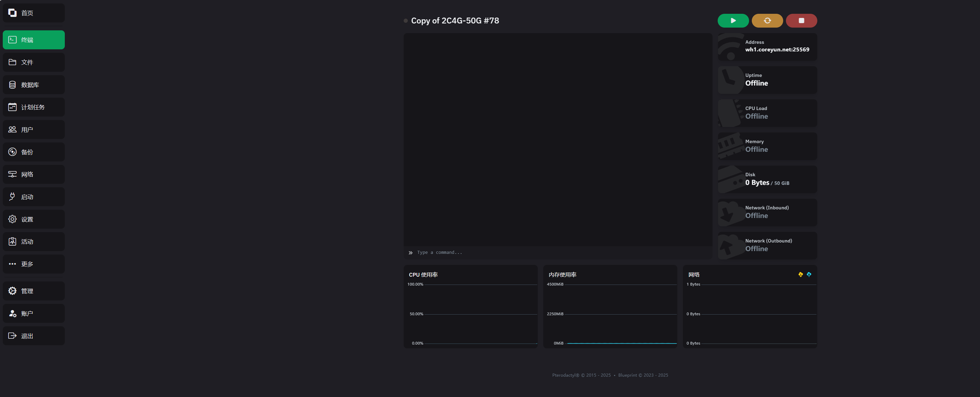Click the 内存使用率 chart title

[562, 275]
